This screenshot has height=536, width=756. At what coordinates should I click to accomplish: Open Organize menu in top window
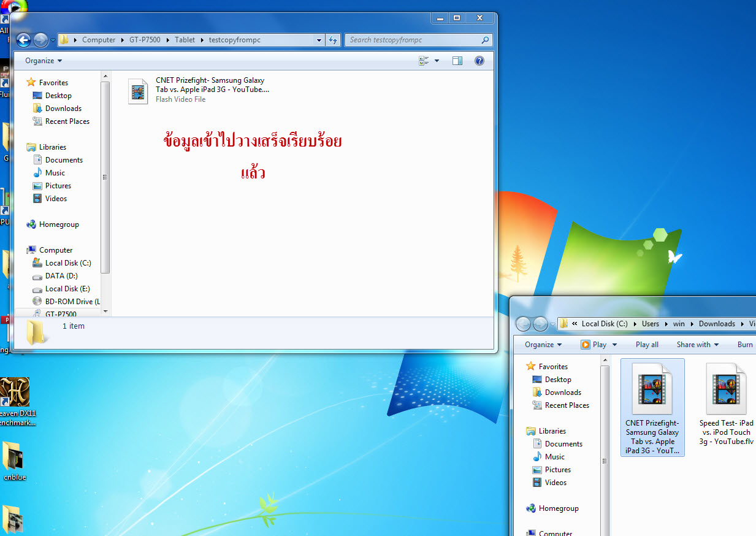tap(43, 61)
